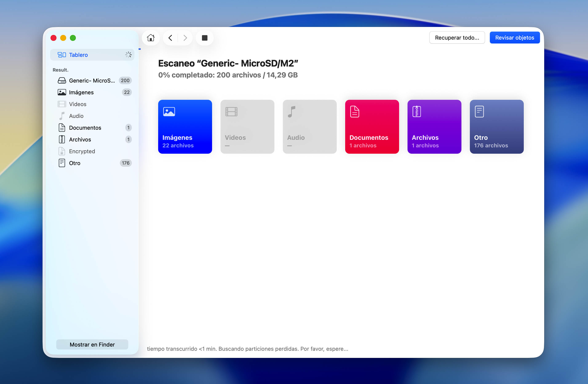Open the purple Archivos card
This screenshot has width=588, height=384.
tap(434, 127)
